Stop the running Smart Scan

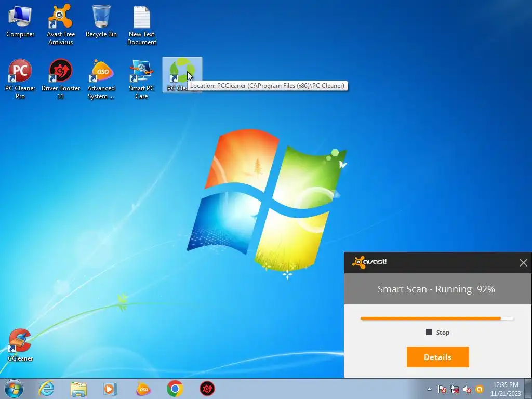[x=437, y=332]
